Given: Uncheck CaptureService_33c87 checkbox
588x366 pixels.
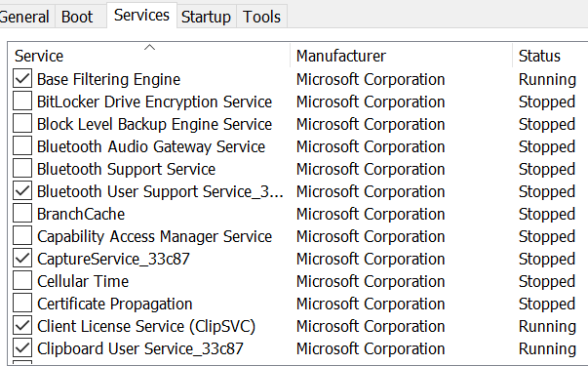Looking at the screenshot, I should [x=22, y=259].
